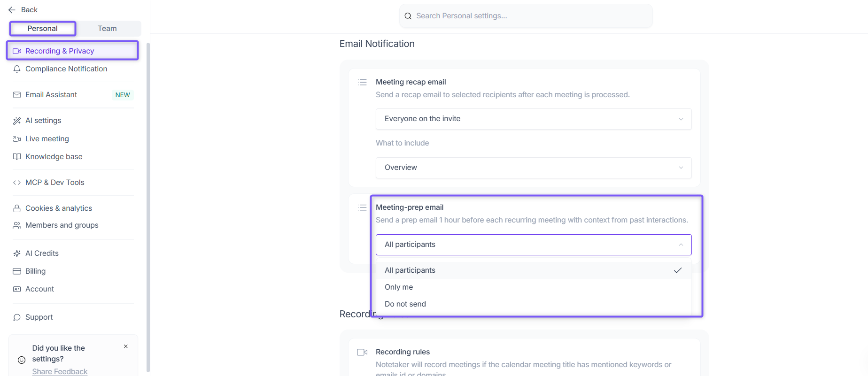Open Compliance Notification via bell icon
Viewport: 868px width, 376px height.
[x=17, y=69]
